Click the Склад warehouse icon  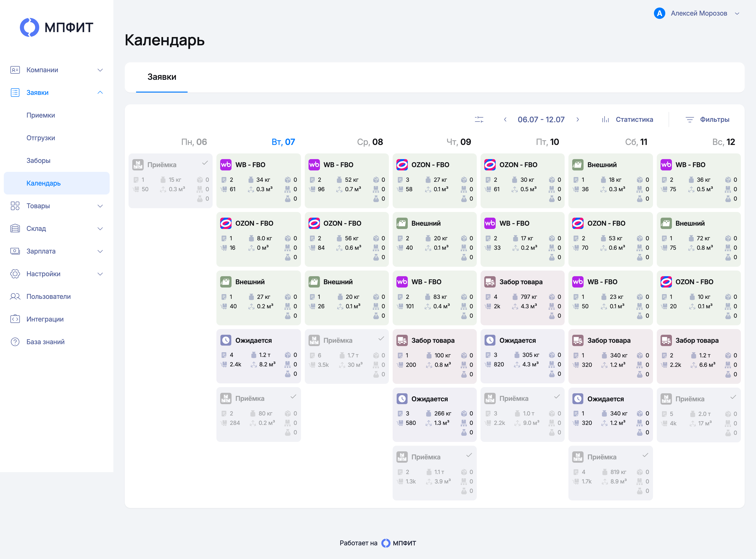15,229
